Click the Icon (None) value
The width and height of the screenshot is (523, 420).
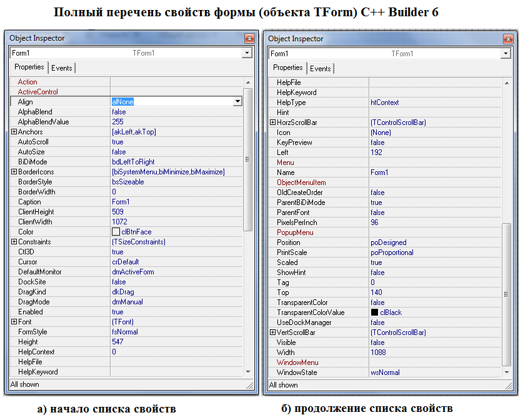tap(381, 132)
